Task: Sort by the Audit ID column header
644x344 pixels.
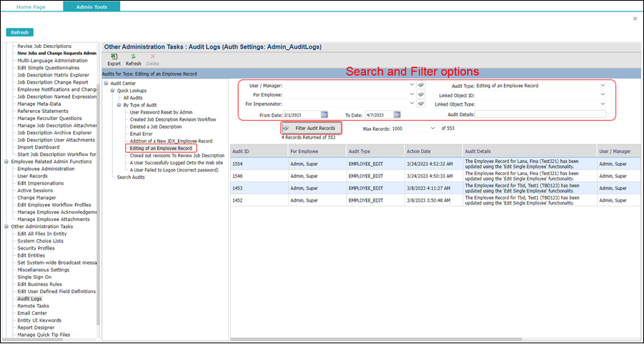Action: (x=259, y=151)
